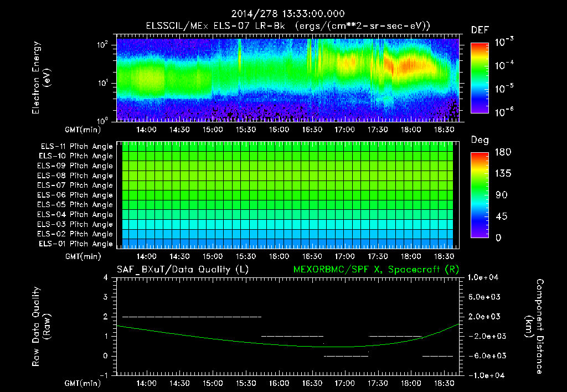Viewport: 567px width, 392px height.
Task: Click the -1 tick on Raw Data Quality axis
Action: [x=104, y=375]
